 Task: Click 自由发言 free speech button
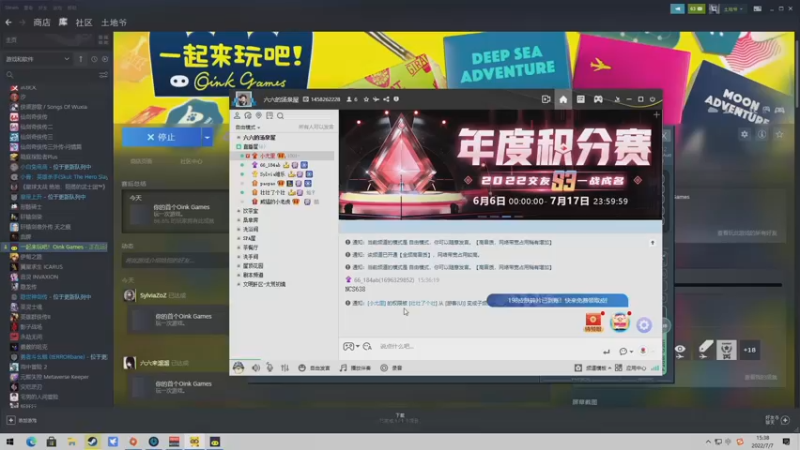coord(314,368)
